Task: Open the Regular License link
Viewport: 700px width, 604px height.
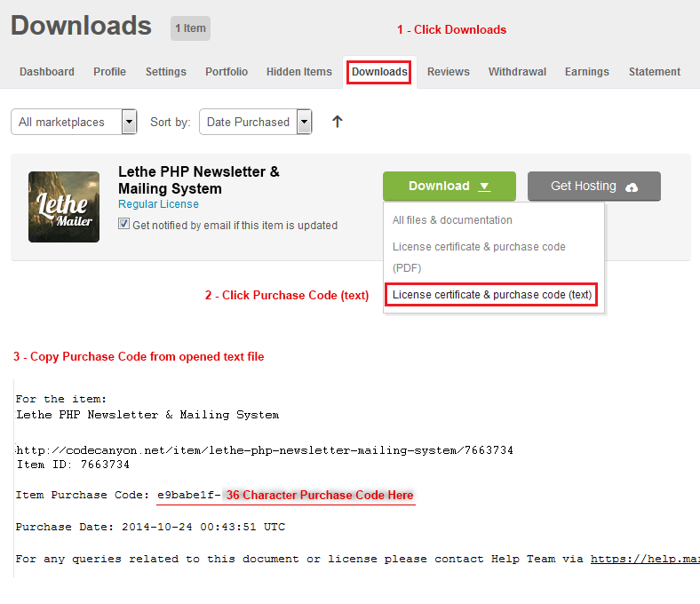Action: (158, 204)
